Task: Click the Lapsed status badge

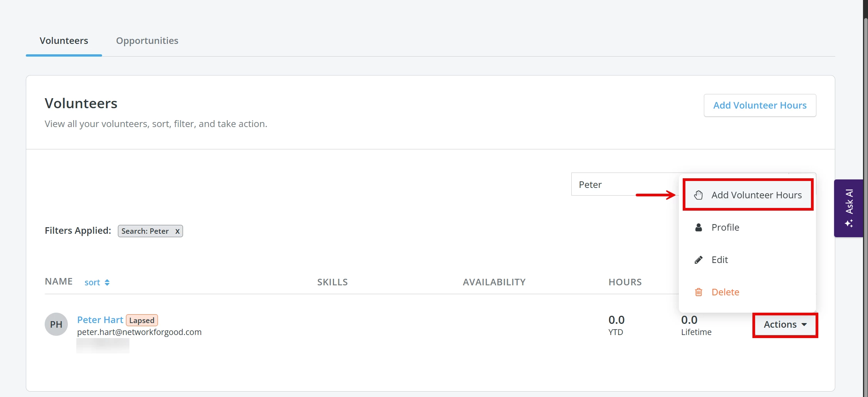Action: tap(141, 320)
